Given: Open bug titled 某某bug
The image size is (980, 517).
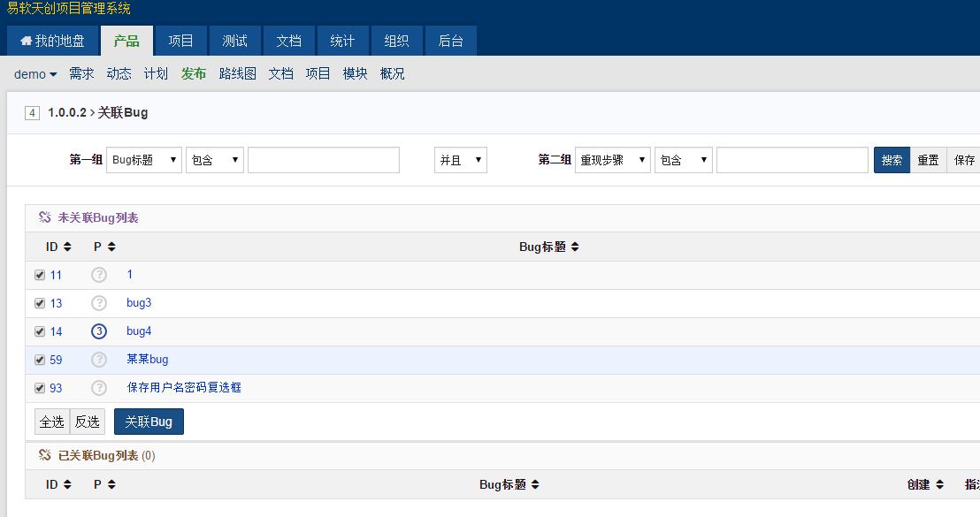Looking at the screenshot, I should tap(148, 359).
